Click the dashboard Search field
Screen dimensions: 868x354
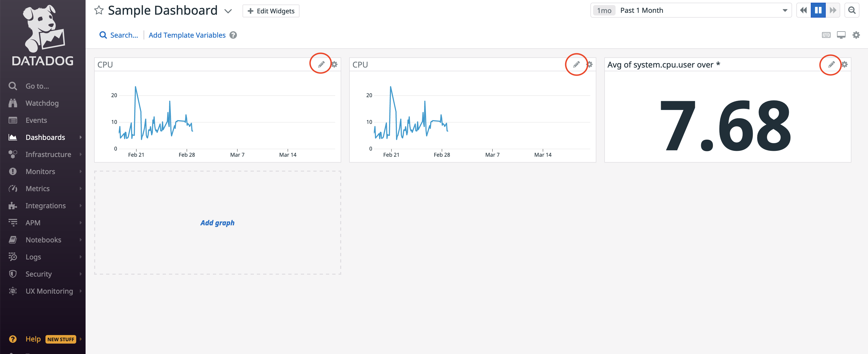(124, 35)
